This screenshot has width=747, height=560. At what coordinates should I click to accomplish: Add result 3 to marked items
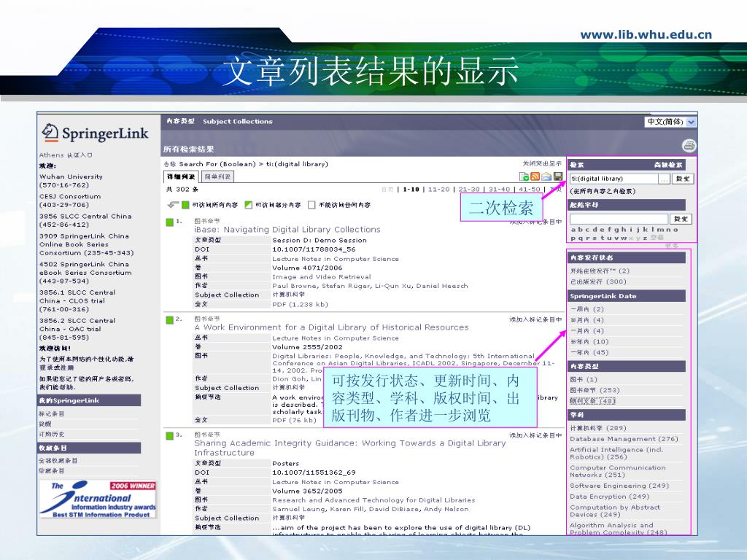[535, 435]
